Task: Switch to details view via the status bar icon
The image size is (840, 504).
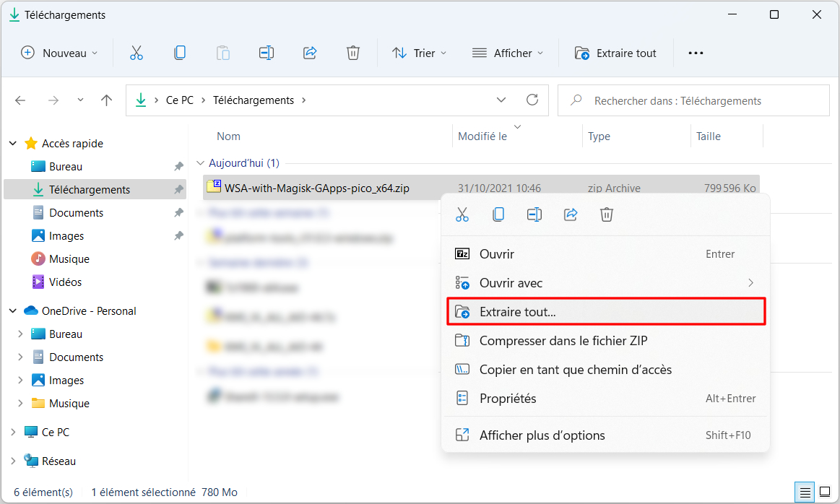Action: [x=805, y=492]
